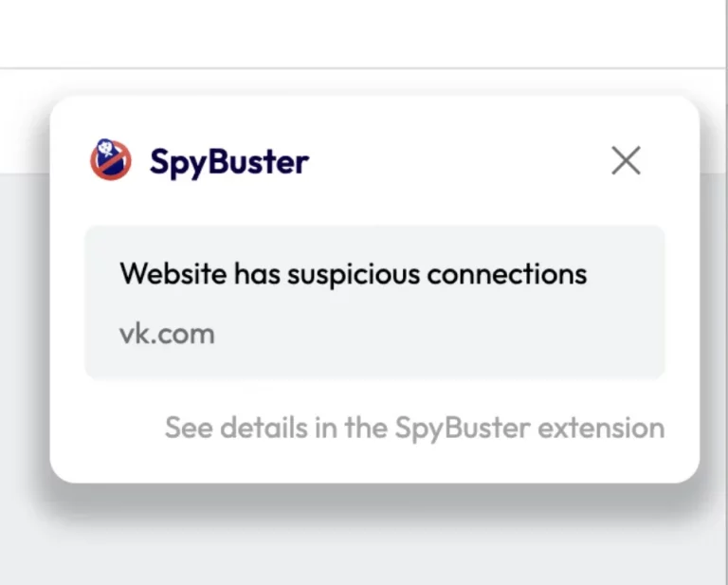Click the popup header space between title and X
This screenshot has width=728, height=585.
(x=460, y=161)
